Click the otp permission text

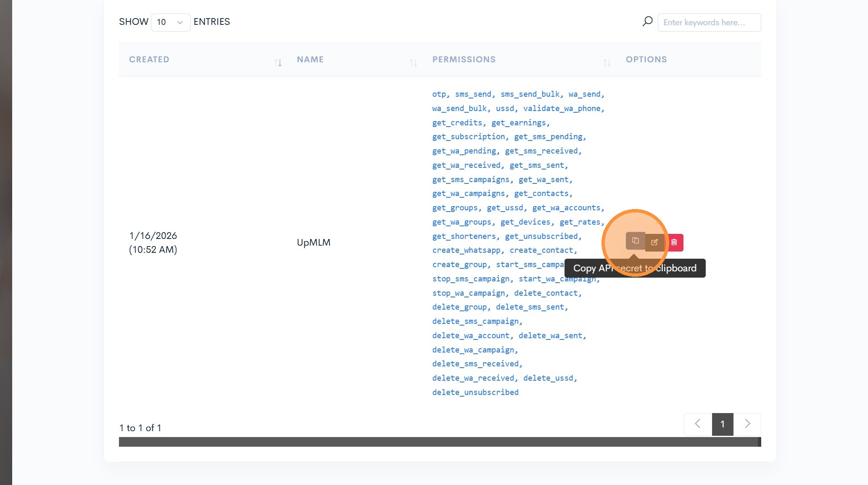(439, 94)
